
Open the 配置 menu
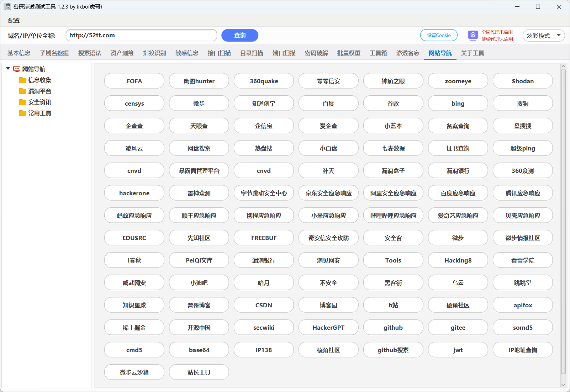(14, 21)
